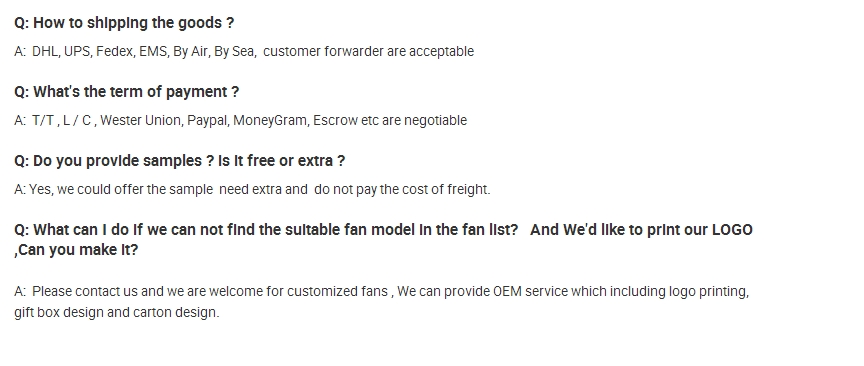Click the word 'LOGO' in the last question
The image size is (864, 366).
[x=732, y=230]
